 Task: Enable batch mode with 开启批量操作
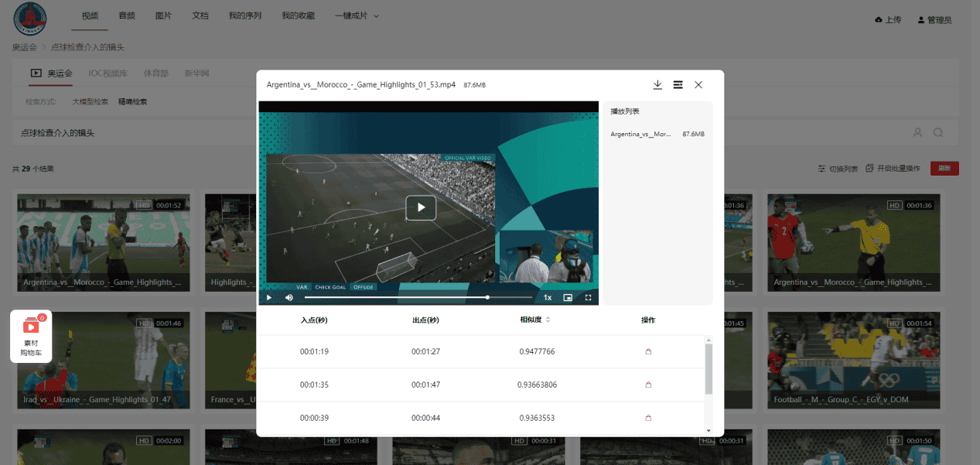[893, 168]
